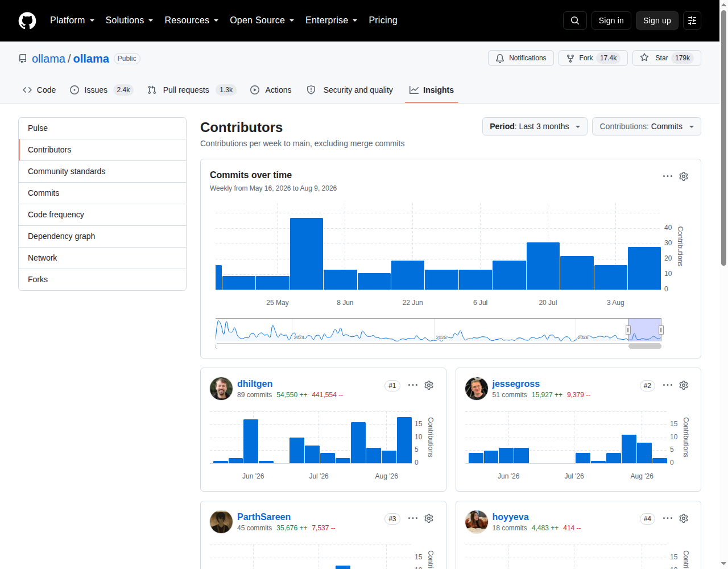Open the GitHub homepage logo

pyautogui.click(x=27, y=20)
